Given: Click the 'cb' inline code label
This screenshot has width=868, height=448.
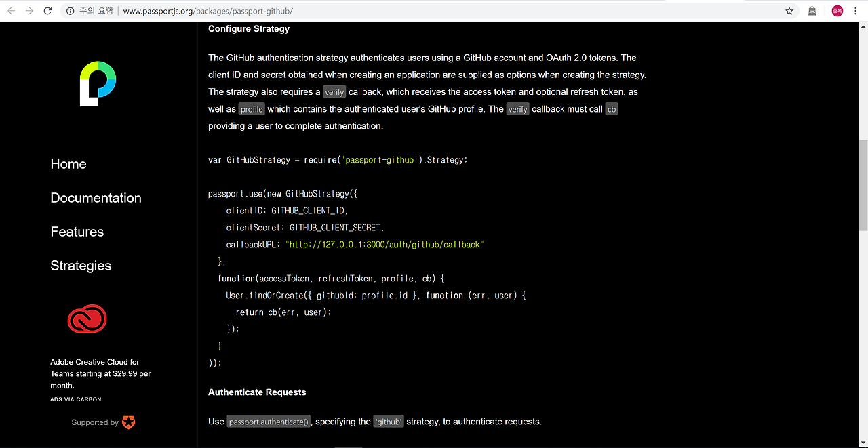Looking at the screenshot, I should click(x=612, y=108).
